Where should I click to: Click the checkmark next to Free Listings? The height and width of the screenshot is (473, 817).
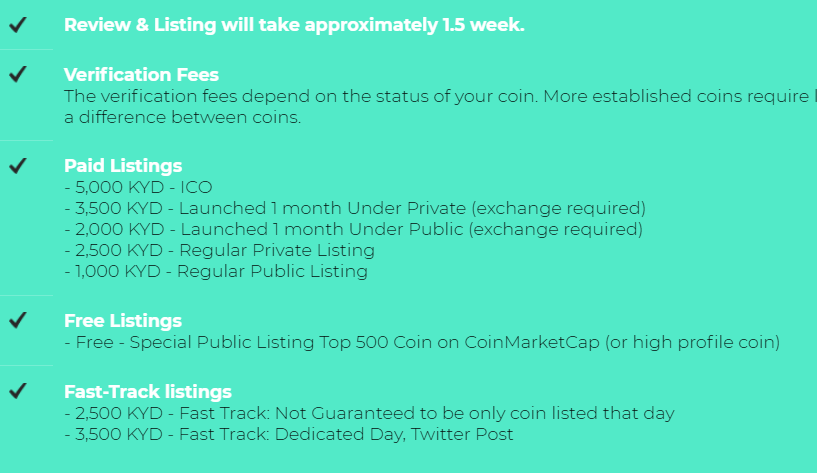tap(18, 320)
